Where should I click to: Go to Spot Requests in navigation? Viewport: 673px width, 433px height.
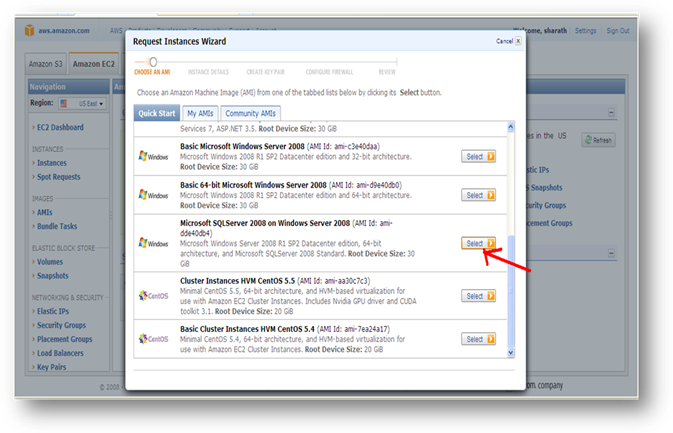pos(58,177)
